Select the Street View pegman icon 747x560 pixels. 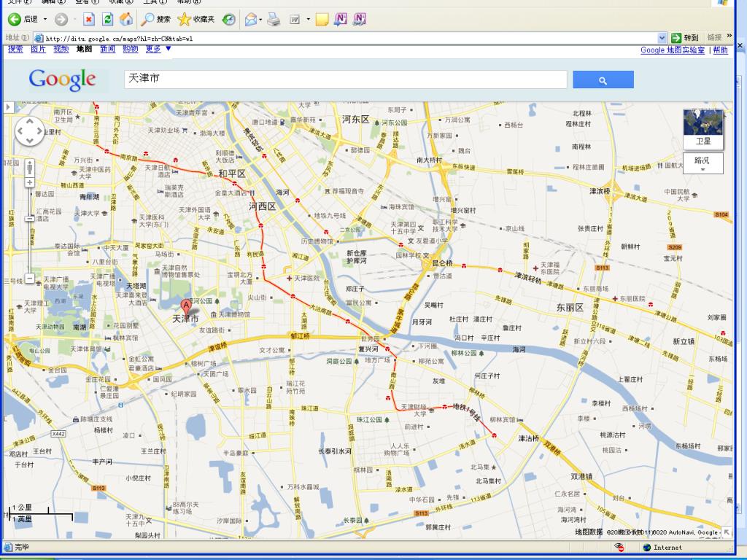click(x=29, y=168)
